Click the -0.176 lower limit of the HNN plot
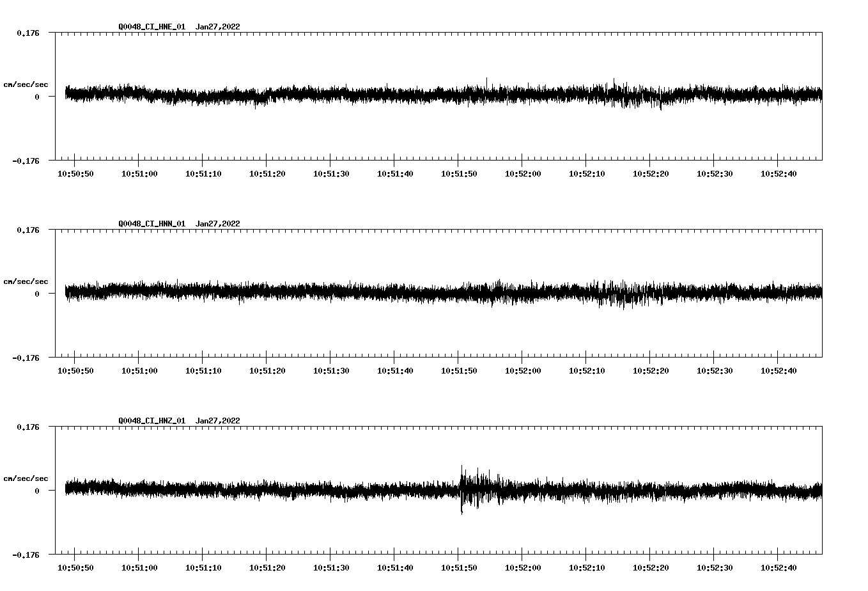Image resolution: width=868 pixels, height=591 pixels. 26,358
